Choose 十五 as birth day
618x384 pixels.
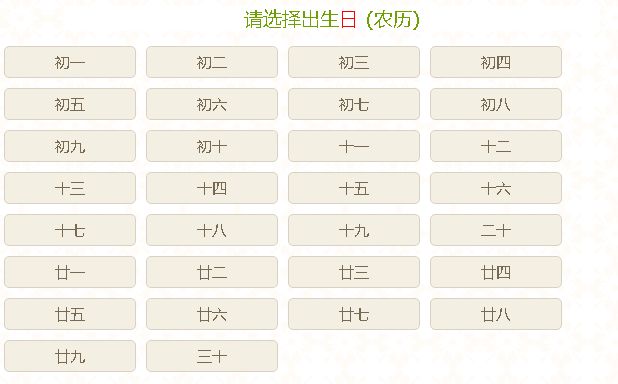pyautogui.click(x=354, y=188)
